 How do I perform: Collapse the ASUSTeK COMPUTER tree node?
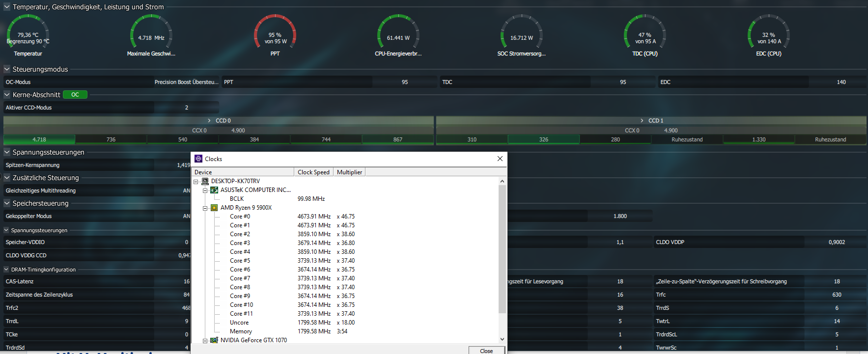(205, 191)
